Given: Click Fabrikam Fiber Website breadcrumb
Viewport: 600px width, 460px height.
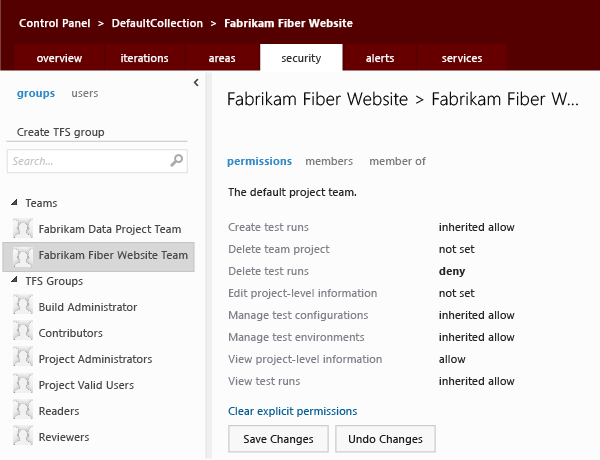Looking at the screenshot, I should [289, 23].
